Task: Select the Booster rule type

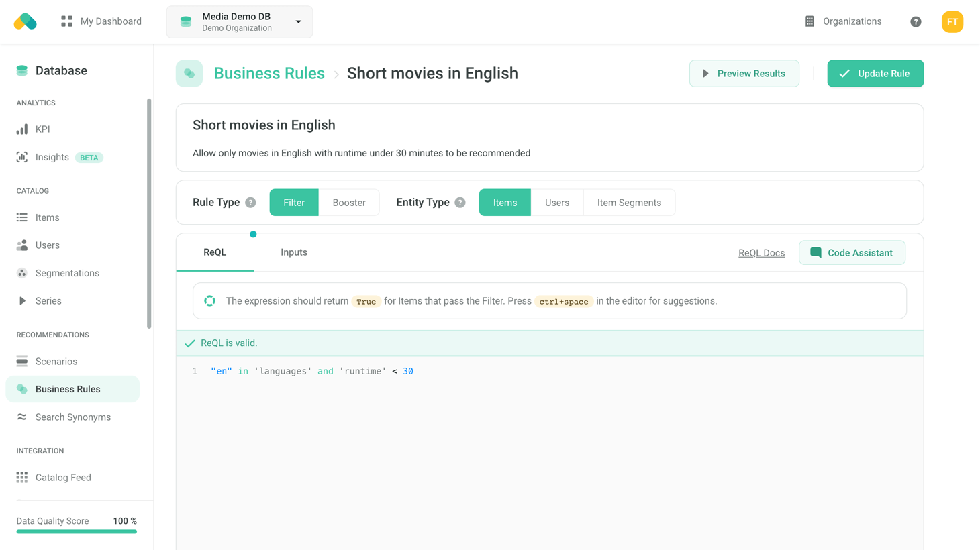Action: (x=349, y=203)
